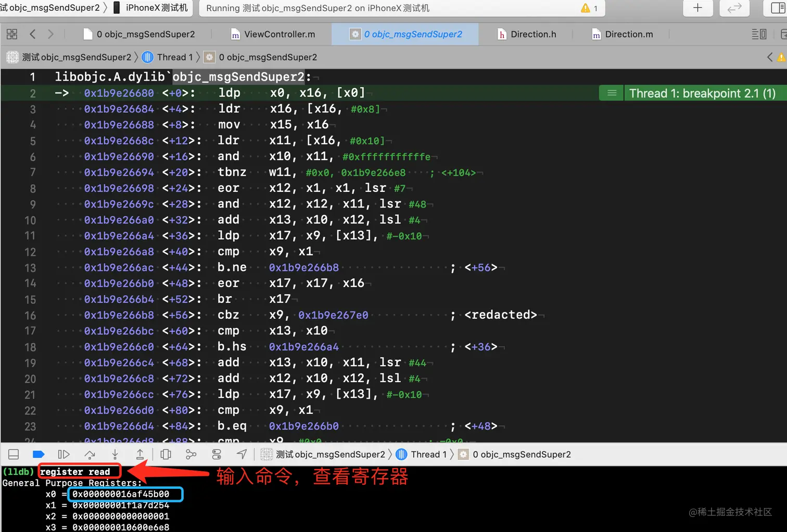
Task: Click the code review arrows button
Action: [x=734, y=8]
